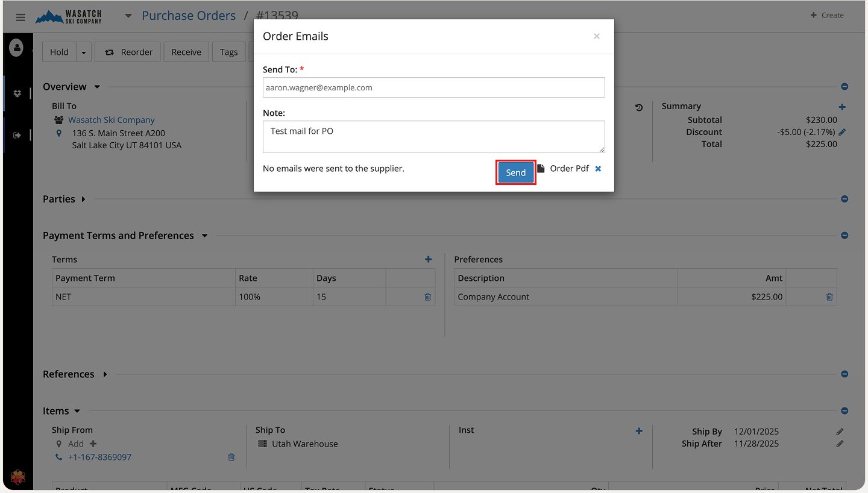Collapse the Parties section with minus icon
The height and width of the screenshot is (493, 868).
point(844,199)
